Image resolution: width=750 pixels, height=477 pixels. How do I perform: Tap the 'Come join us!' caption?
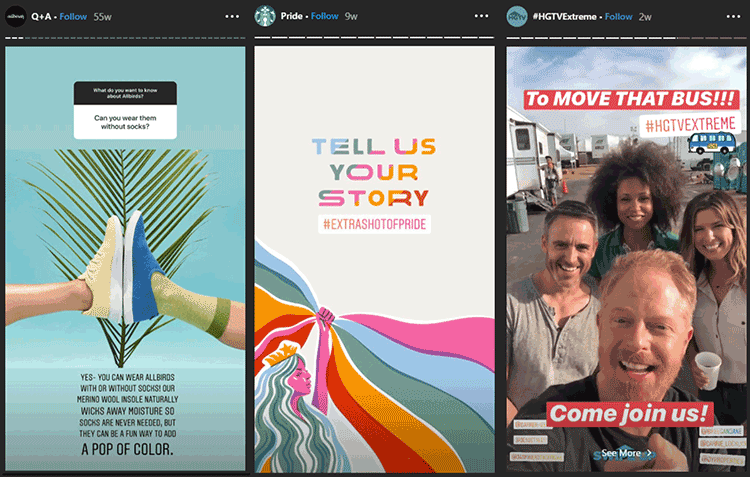click(629, 413)
